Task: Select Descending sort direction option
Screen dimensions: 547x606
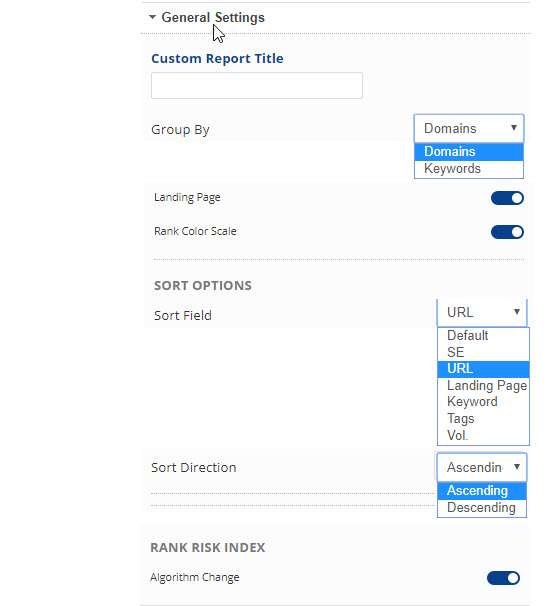Action: click(x=482, y=508)
